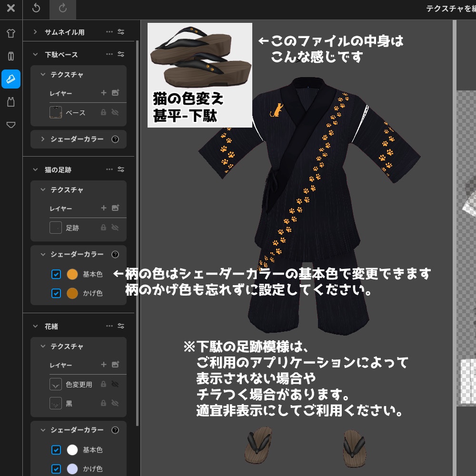Import an image layer in the 猫の足跡 texture section

[116, 208]
